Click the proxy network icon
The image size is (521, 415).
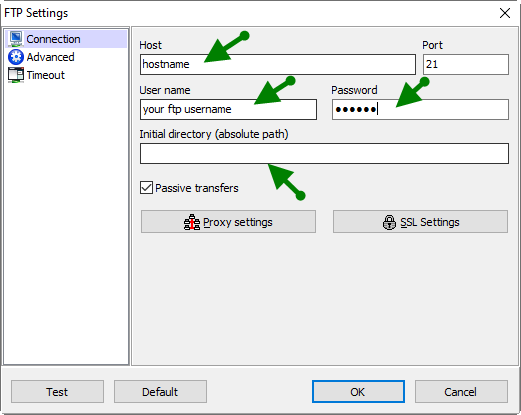tap(192, 222)
